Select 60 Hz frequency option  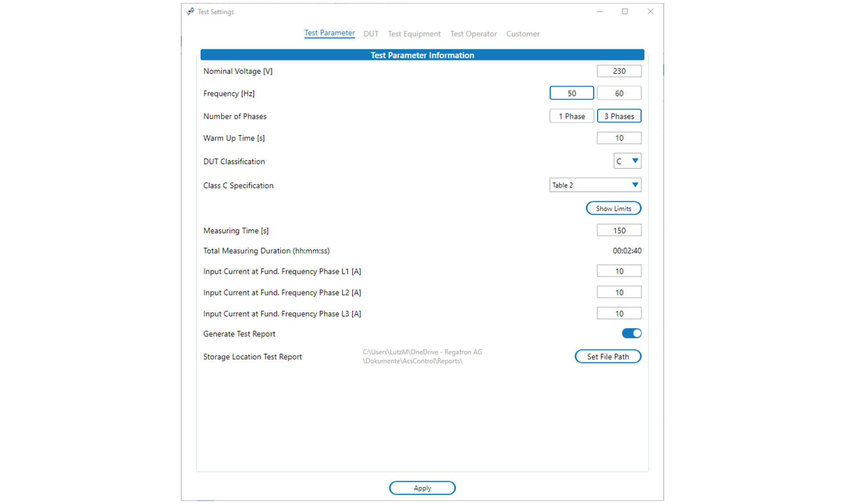click(x=619, y=93)
